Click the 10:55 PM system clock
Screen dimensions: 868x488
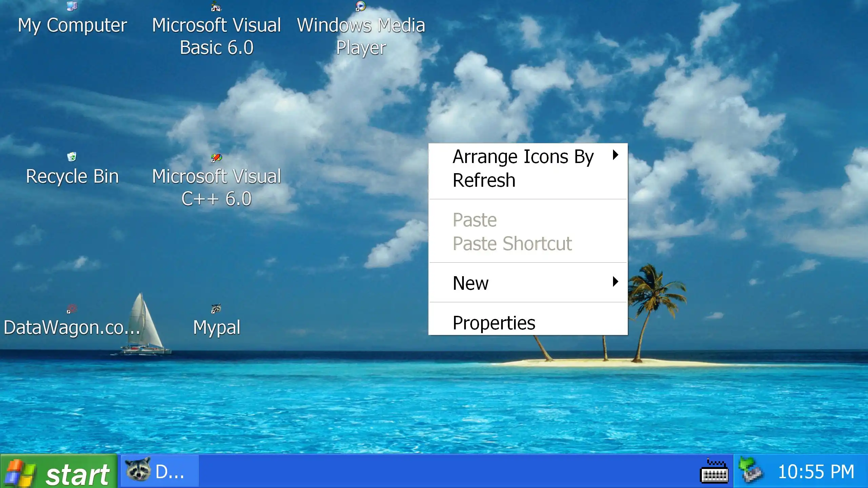[x=816, y=472]
